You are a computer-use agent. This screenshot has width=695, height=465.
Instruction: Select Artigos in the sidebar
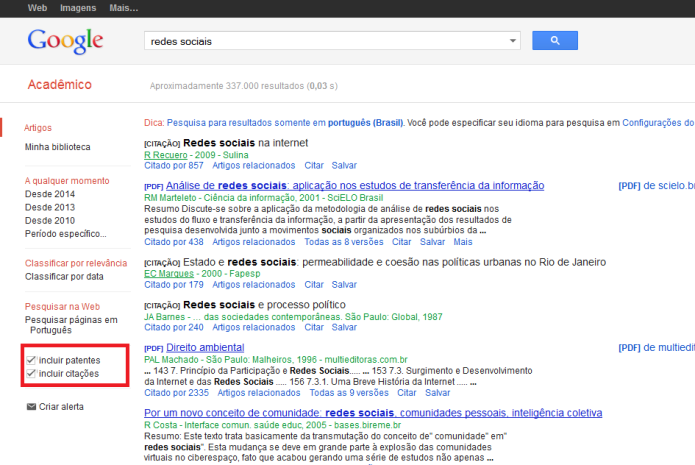point(38,128)
